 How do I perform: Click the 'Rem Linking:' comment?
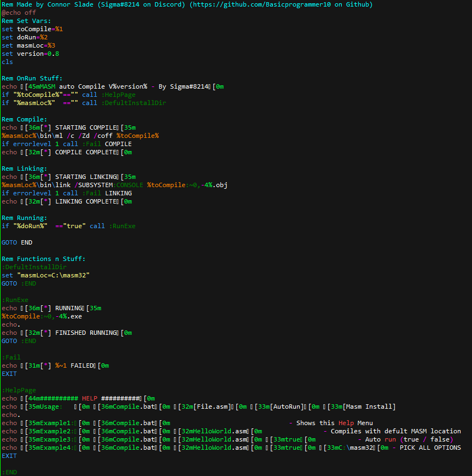25,169
